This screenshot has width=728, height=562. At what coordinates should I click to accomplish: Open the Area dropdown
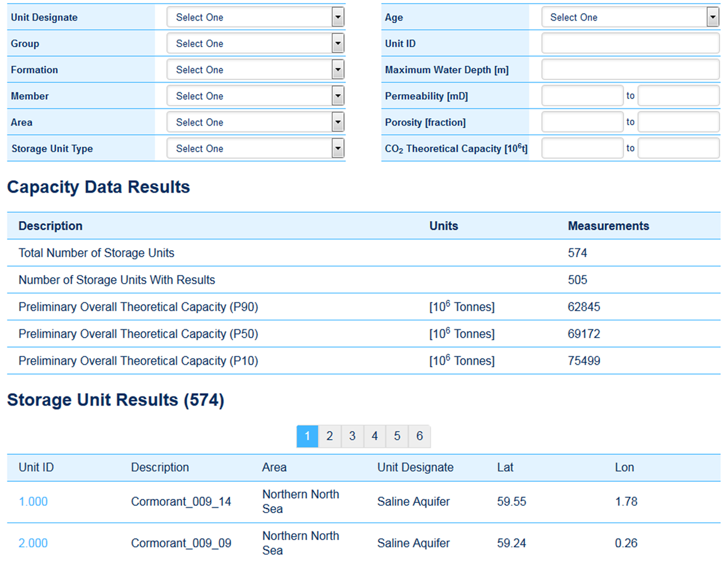(255, 122)
